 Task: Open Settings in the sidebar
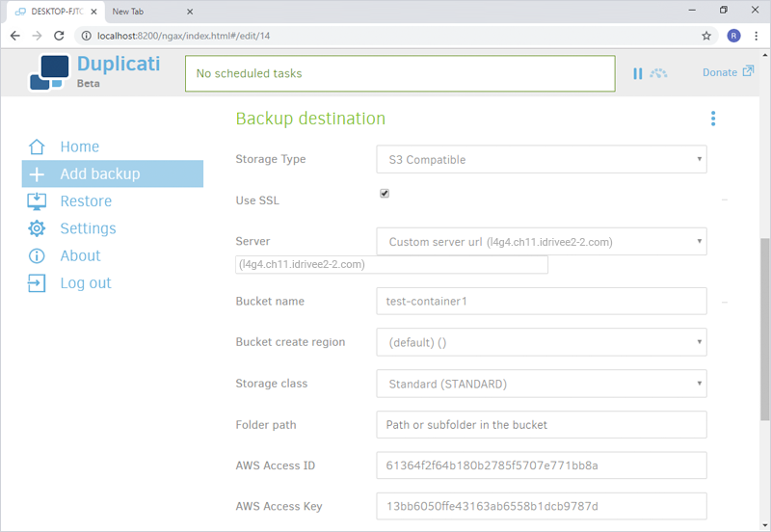point(88,228)
